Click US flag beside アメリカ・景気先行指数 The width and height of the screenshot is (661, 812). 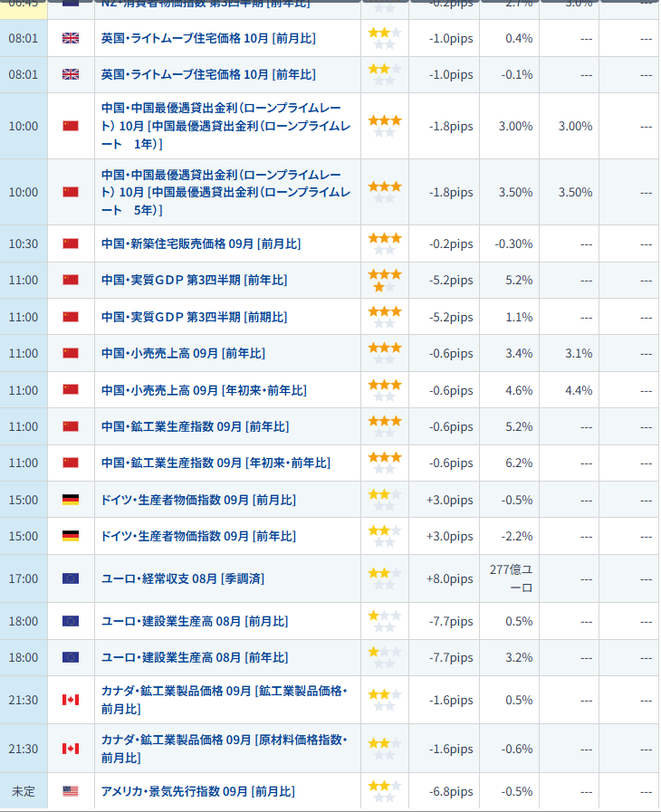click(x=71, y=791)
